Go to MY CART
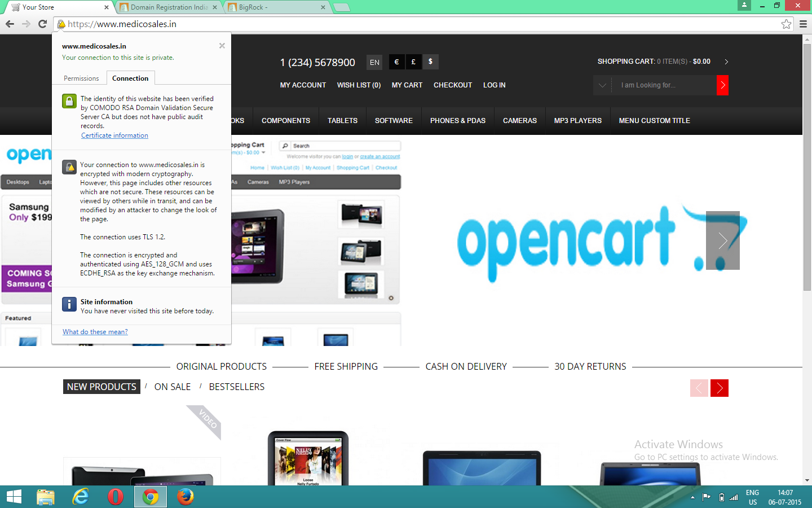812x508 pixels. click(x=407, y=85)
